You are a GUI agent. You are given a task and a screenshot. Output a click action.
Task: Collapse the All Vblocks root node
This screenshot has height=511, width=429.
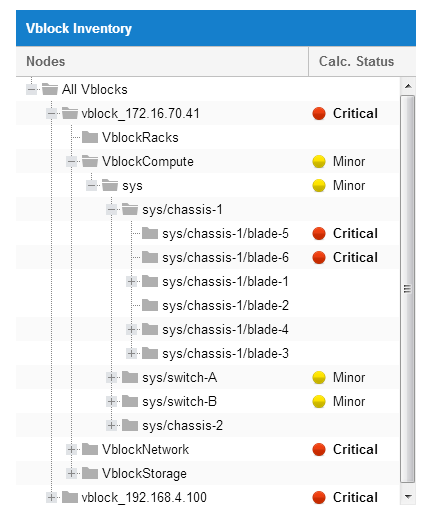coord(32,89)
